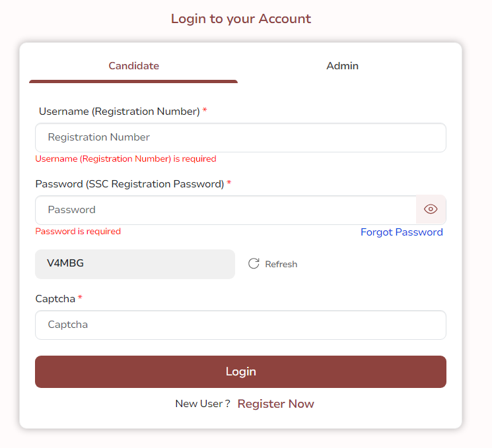Click the "New User ?" text
This screenshot has height=448, width=492.
tap(202, 404)
